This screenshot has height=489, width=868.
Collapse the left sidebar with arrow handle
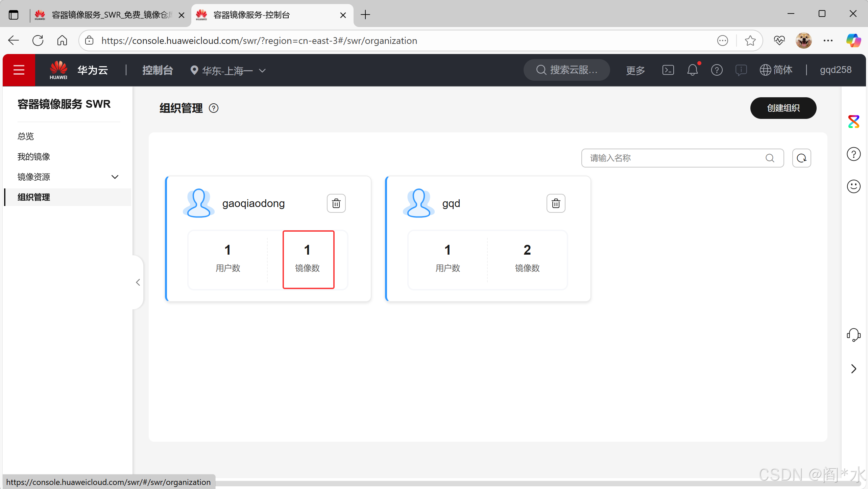[138, 282]
